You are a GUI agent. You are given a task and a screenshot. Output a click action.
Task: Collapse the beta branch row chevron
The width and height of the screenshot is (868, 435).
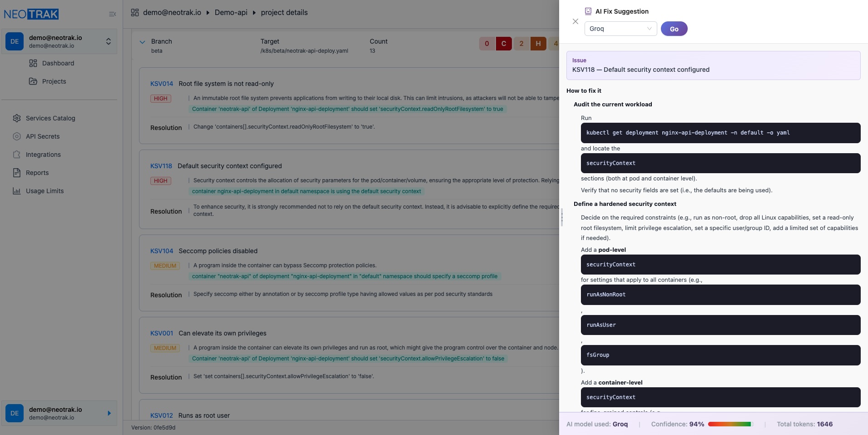(x=142, y=42)
